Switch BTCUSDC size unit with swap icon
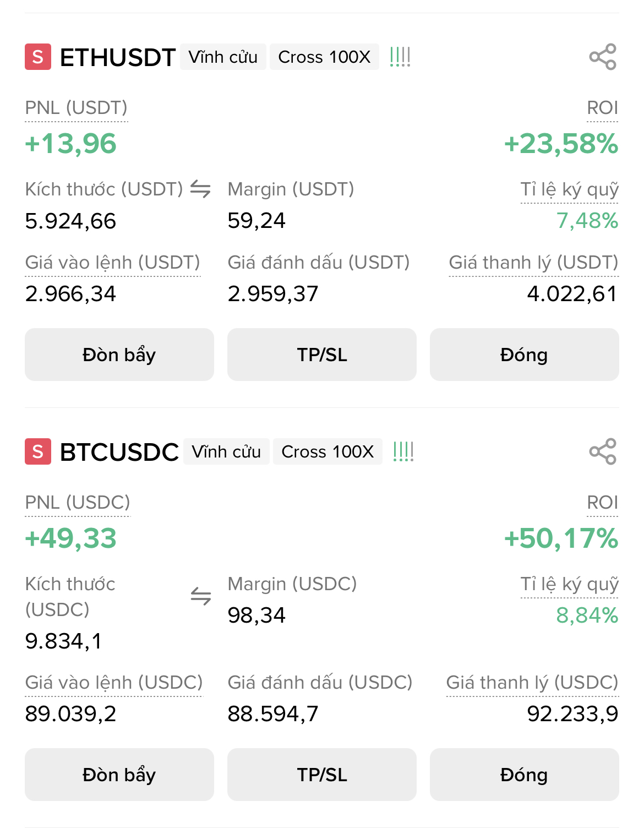The image size is (644, 828). pos(200,596)
